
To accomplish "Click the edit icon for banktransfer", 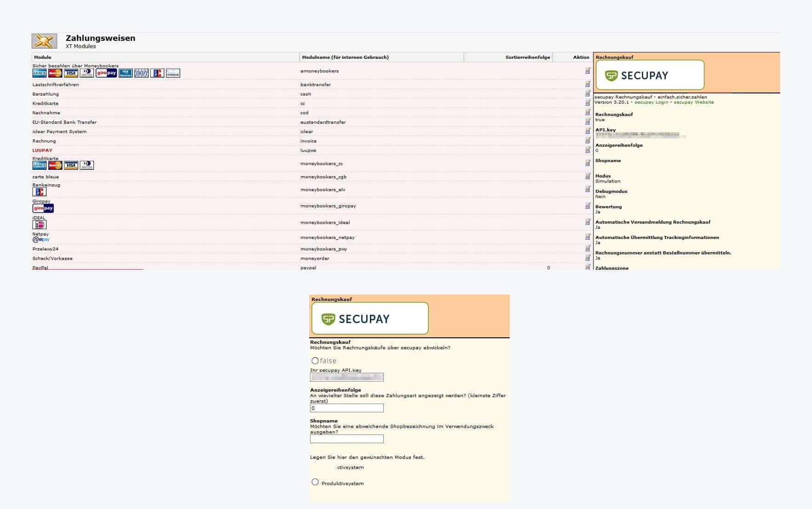I will click(x=587, y=84).
